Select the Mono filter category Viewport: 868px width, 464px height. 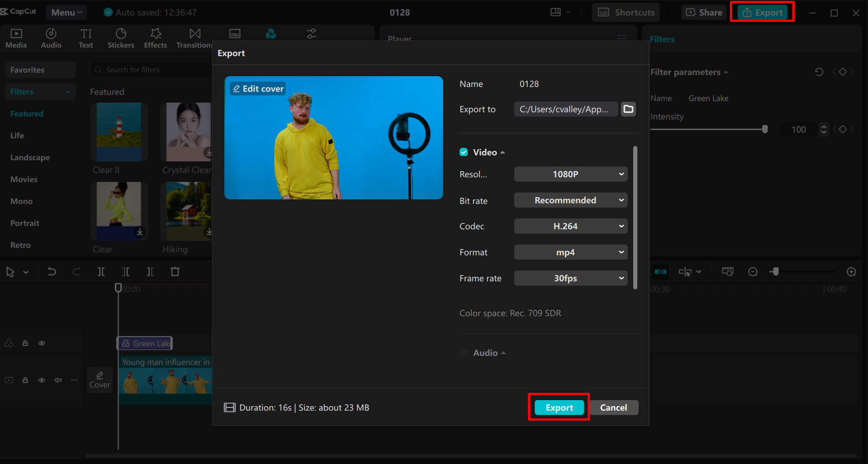[x=21, y=201]
